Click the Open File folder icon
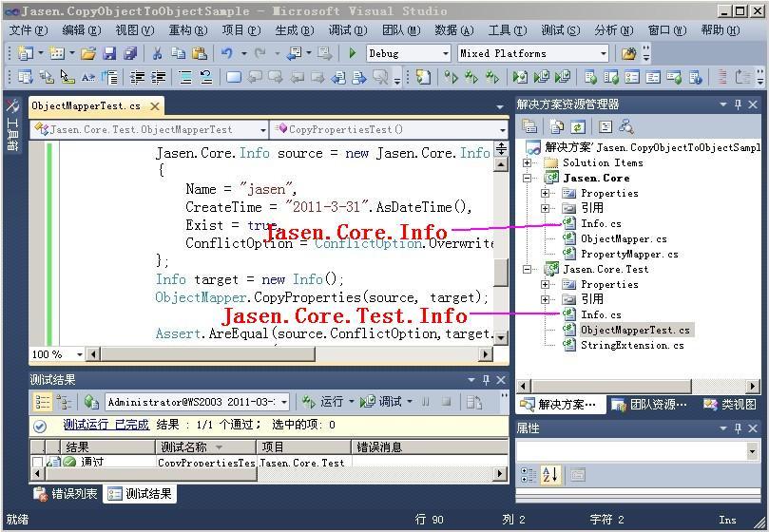769x532 pixels. point(88,53)
